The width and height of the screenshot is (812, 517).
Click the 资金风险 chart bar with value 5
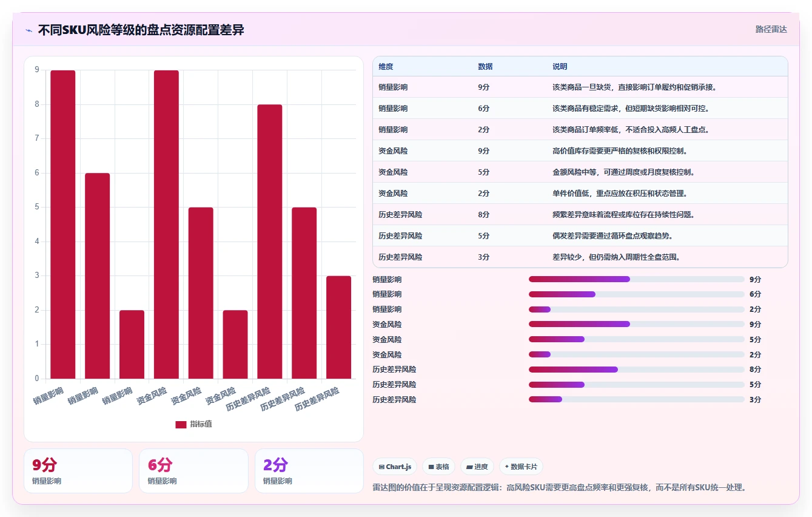pos(201,293)
